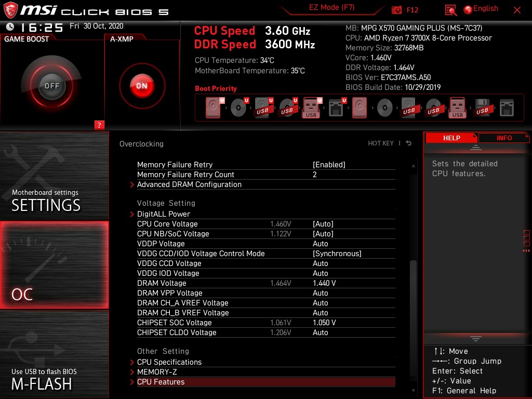Select the DRAM VPP Voltage Auto field

coord(320,293)
